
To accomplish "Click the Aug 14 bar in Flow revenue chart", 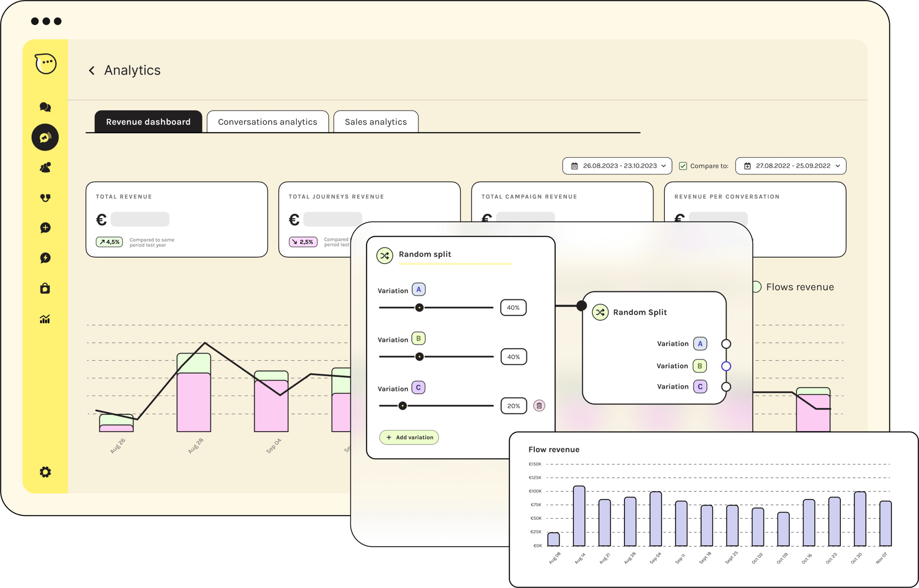I will pos(579,516).
